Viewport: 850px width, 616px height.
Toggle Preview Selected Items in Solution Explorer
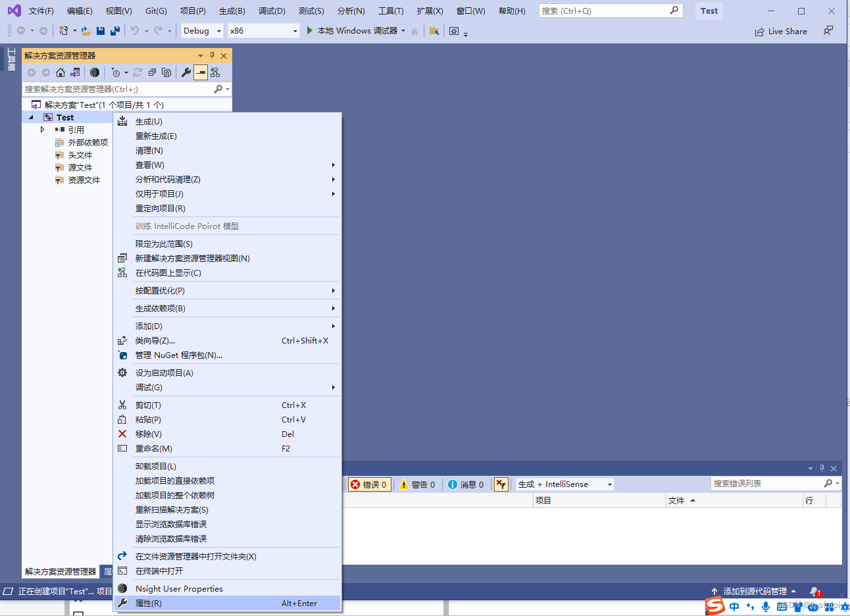click(201, 72)
